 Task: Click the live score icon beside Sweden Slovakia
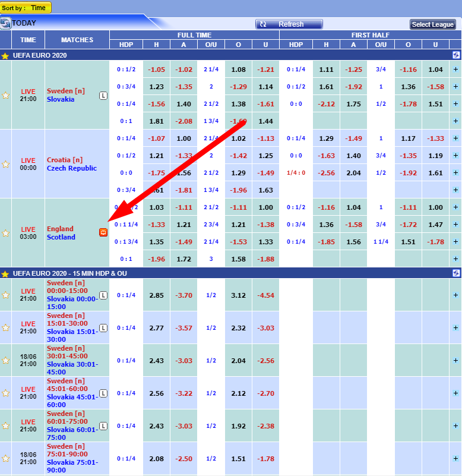[x=103, y=95]
